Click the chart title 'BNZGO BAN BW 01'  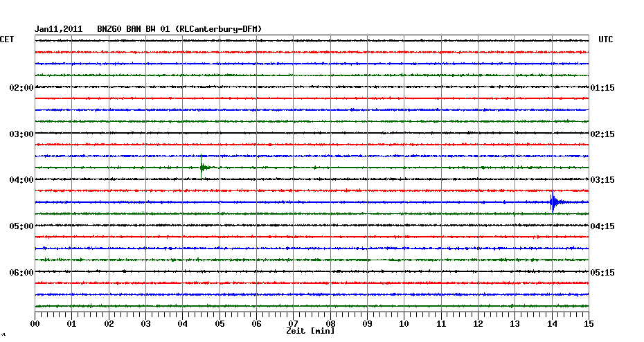click(132, 29)
